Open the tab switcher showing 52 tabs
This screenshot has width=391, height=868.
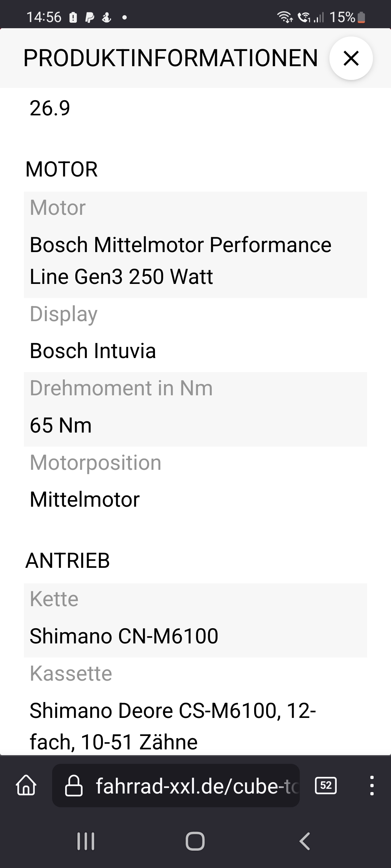(x=326, y=786)
